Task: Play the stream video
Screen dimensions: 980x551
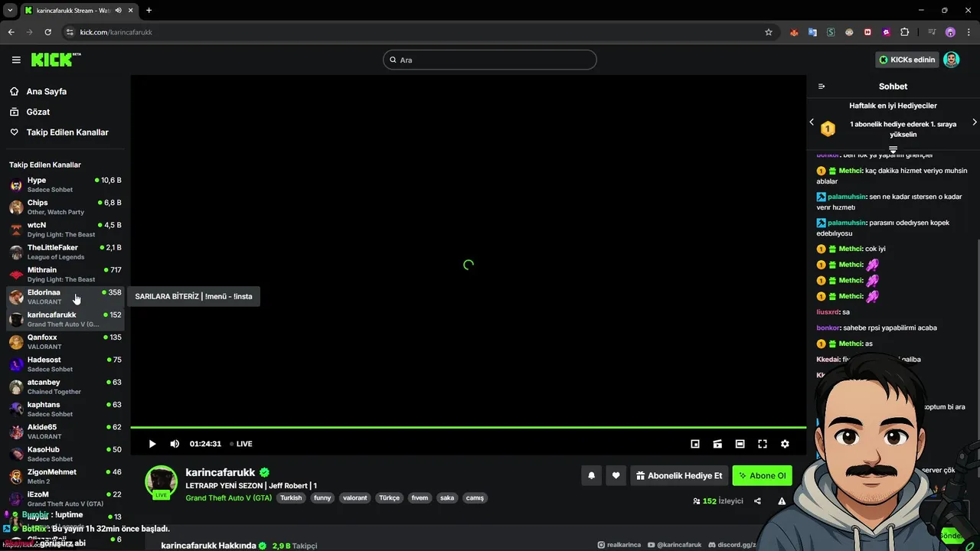Action: pos(152,444)
